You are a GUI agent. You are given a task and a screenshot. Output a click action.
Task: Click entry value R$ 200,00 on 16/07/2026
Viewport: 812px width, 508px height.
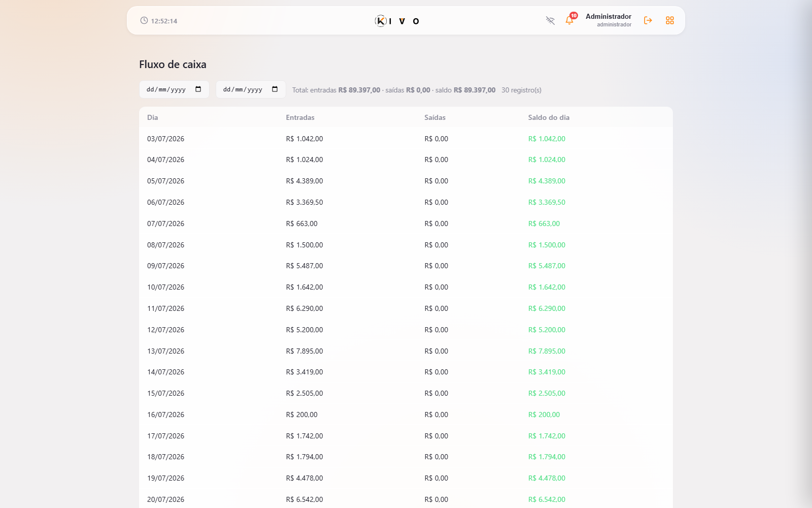(x=301, y=415)
